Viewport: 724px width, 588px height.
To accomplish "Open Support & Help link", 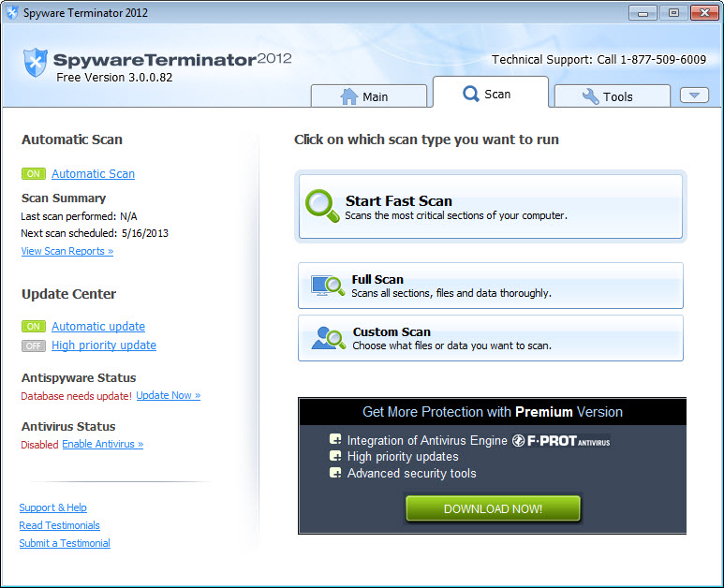I will 53,507.
